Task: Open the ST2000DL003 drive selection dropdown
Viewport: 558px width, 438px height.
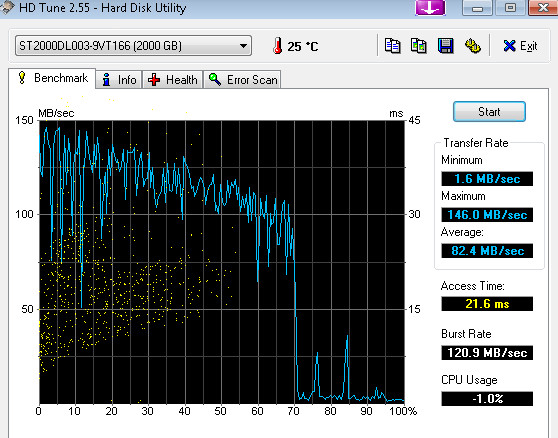Action: click(133, 46)
